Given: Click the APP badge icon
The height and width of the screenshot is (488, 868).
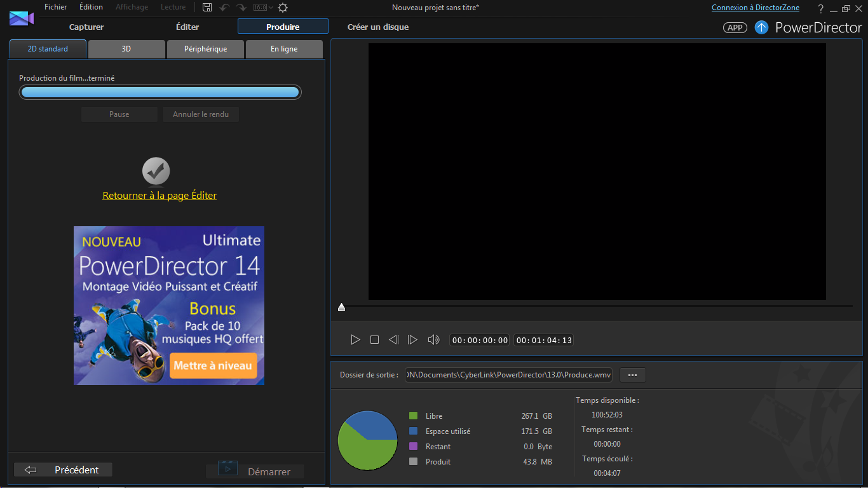Looking at the screenshot, I should [x=735, y=27].
